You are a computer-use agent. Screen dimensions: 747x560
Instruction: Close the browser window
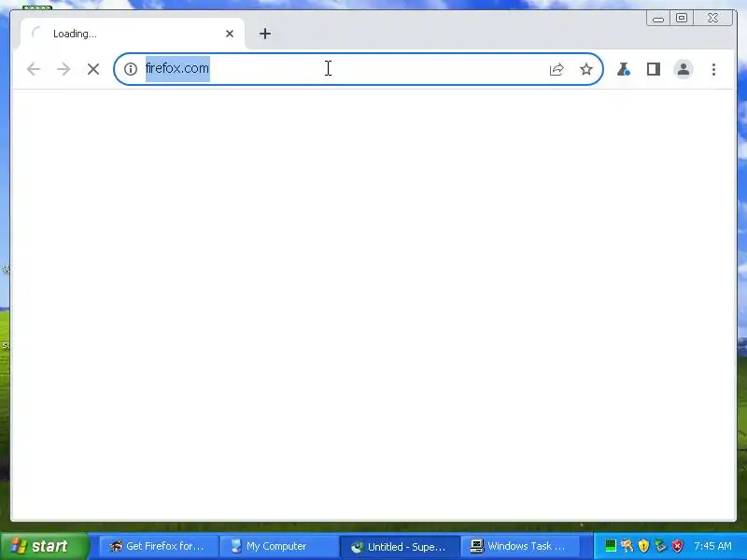pos(712,19)
